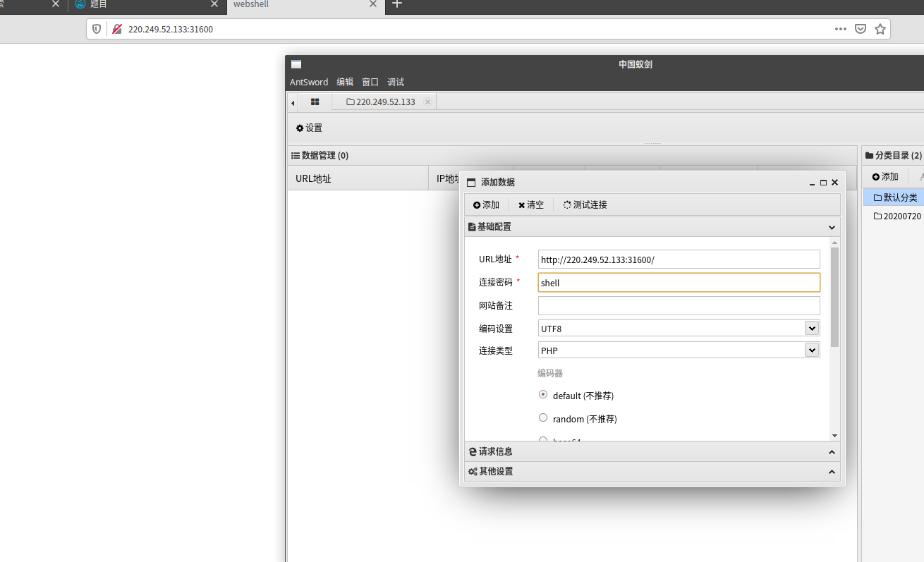This screenshot has width=924, height=562.
Task: Click the tab scroll left arrow in AntSword
Action: point(293,102)
